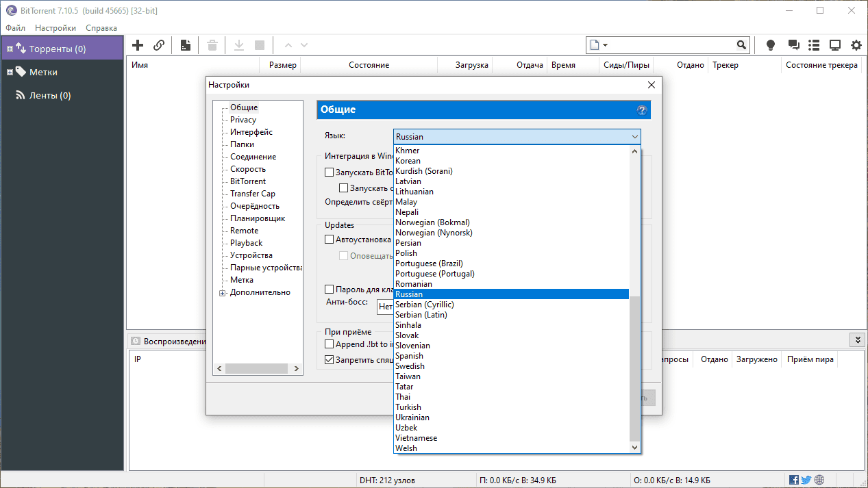This screenshot has height=488, width=868.
Task: Click the chat bubbles icon in toolbar
Action: (794, 45)
